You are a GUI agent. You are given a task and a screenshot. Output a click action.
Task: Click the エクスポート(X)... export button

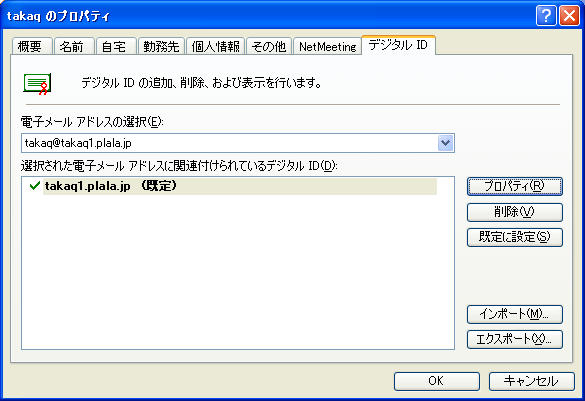(514, 339)
